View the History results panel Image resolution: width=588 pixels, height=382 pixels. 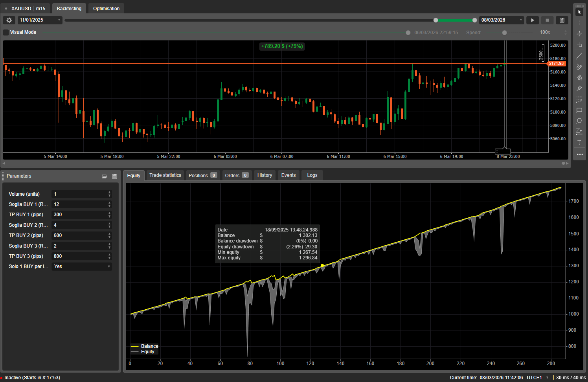tap(264, 175)
